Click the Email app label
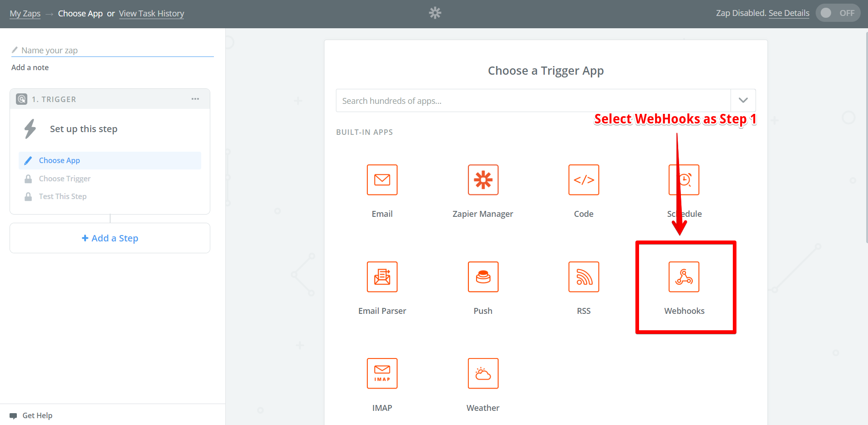 click(382, 214)
